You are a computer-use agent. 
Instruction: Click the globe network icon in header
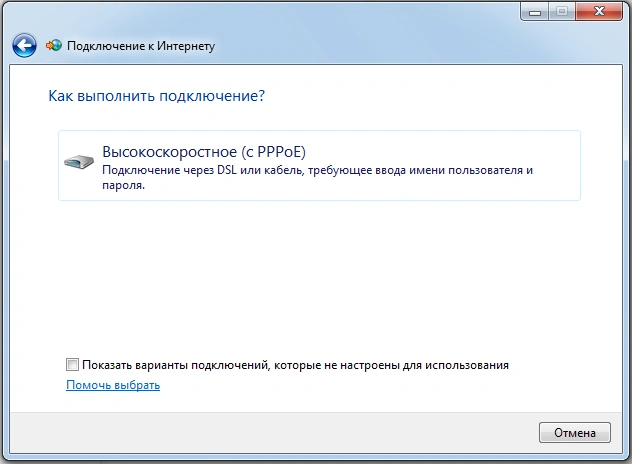coord(54,46)
